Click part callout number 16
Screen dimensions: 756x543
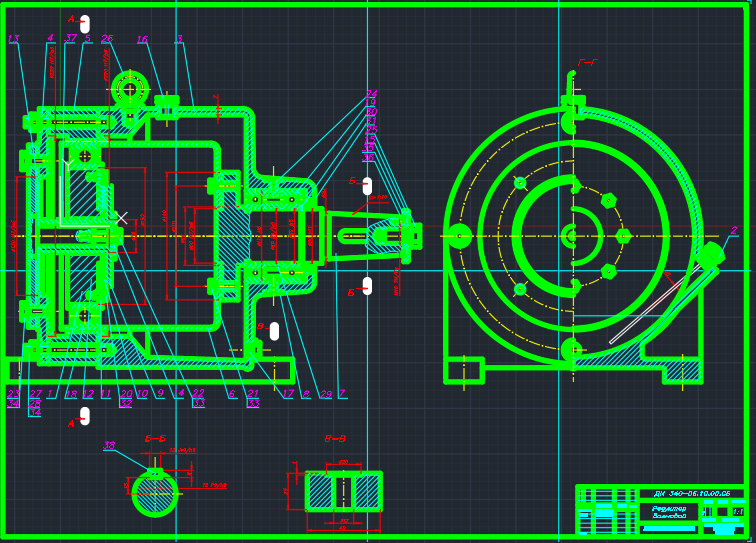(x=142, y=39)
